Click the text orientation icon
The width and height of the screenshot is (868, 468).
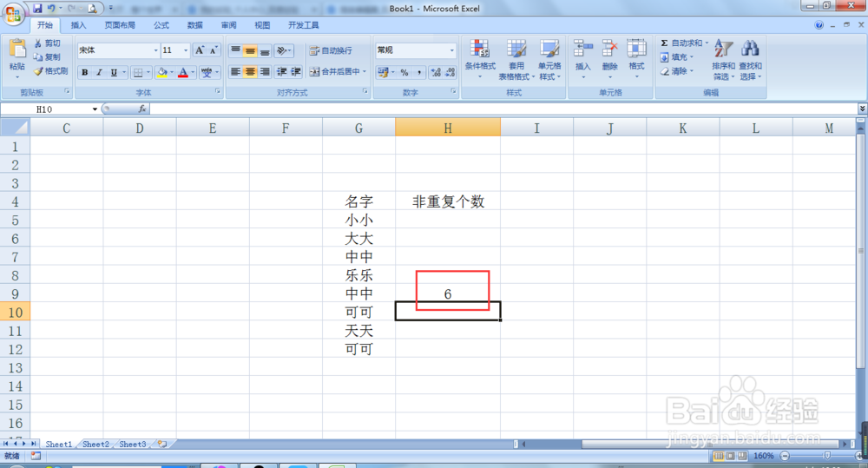click(x=284, y=51)
